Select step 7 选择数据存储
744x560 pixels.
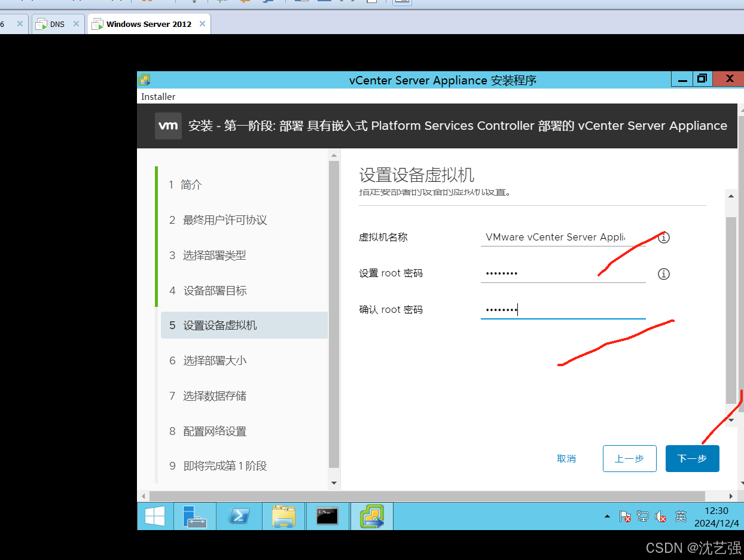[245, 396]
